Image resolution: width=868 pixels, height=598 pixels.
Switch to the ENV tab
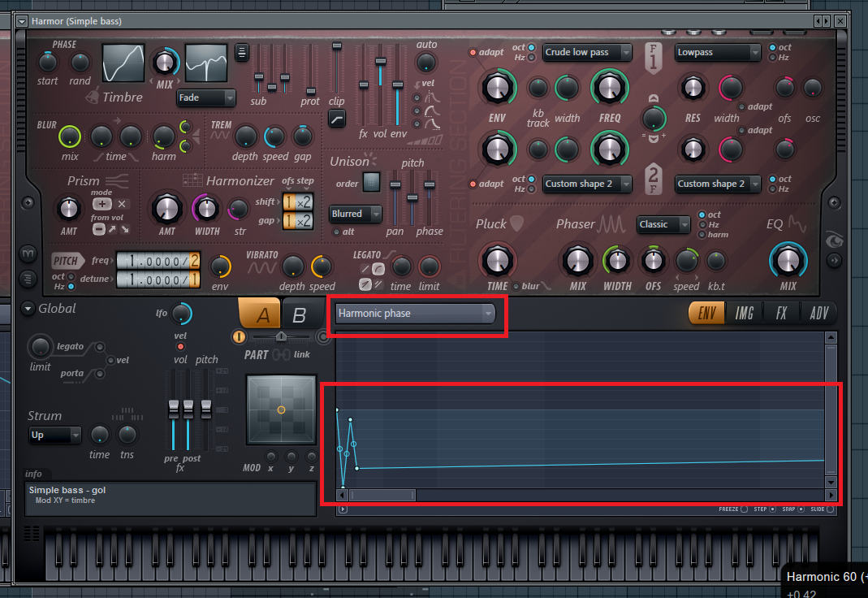pyautogui.click(x=706, y=313)
